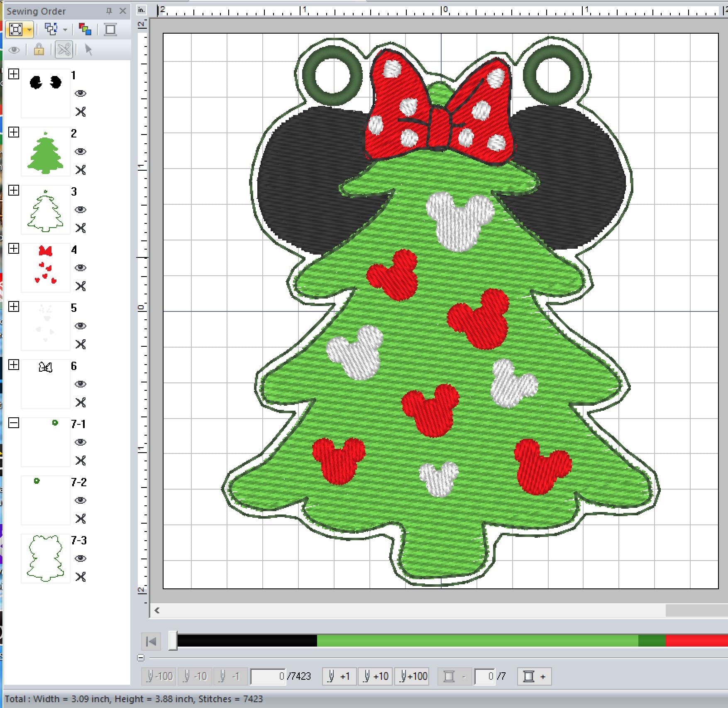The image size is (728, 708).
Task: Jump to the start of stitch simulation
Action: tap(151, 642)
